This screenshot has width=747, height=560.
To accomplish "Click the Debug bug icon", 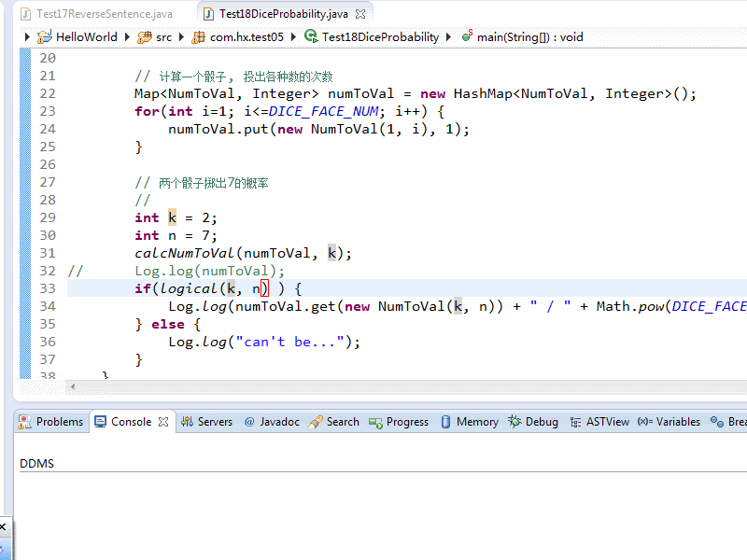I will click(514, 421).
